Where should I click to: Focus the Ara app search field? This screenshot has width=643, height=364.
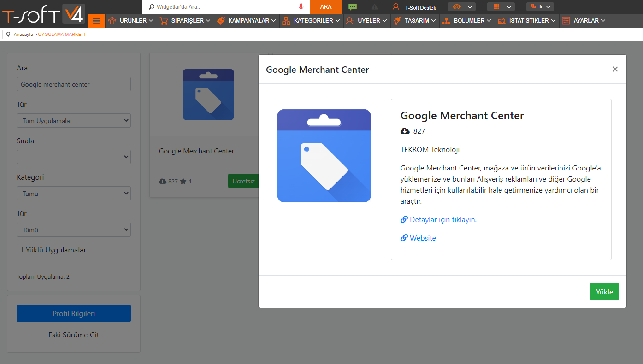[74, 84]
